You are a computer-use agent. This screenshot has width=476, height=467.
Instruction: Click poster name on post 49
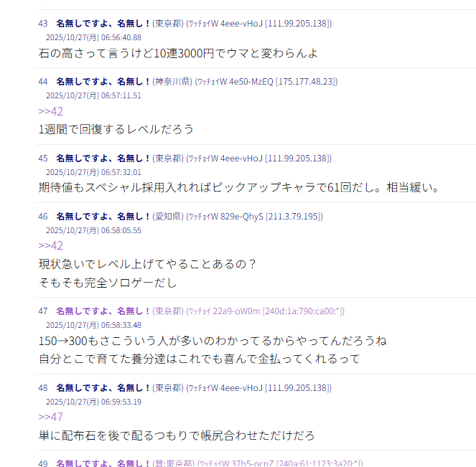coord(103,463)
